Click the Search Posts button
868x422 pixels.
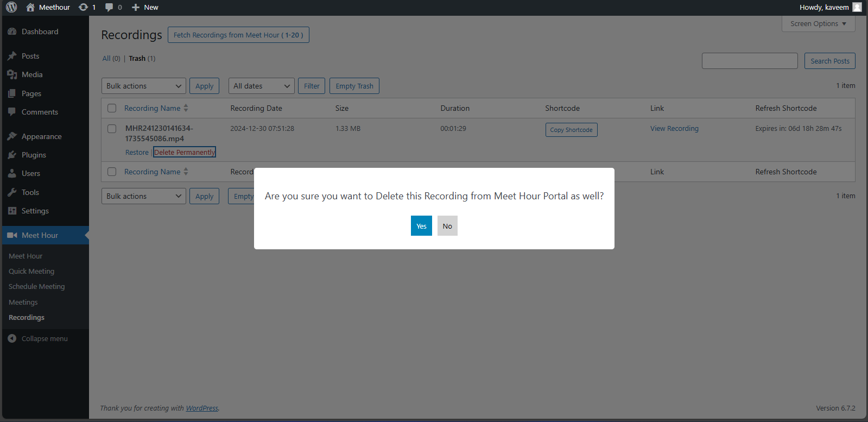(x=830, y=61)
